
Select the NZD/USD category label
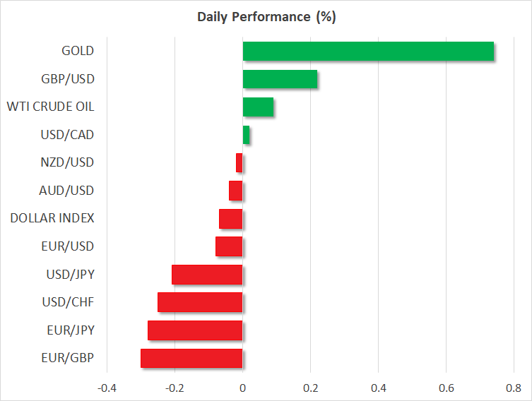point(67,162)
